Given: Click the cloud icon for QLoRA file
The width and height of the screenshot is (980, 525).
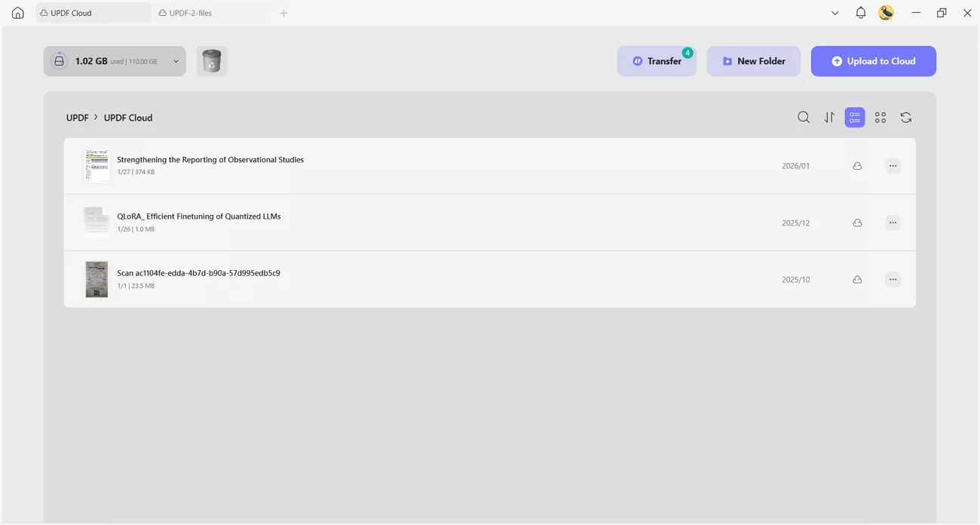Looking at the screenshot, I should [x=857, y=223].
